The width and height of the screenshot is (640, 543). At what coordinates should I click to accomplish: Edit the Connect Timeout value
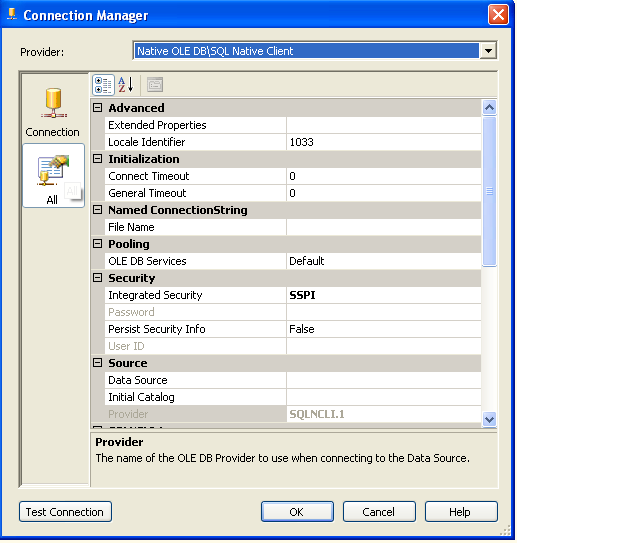(384, 176)
